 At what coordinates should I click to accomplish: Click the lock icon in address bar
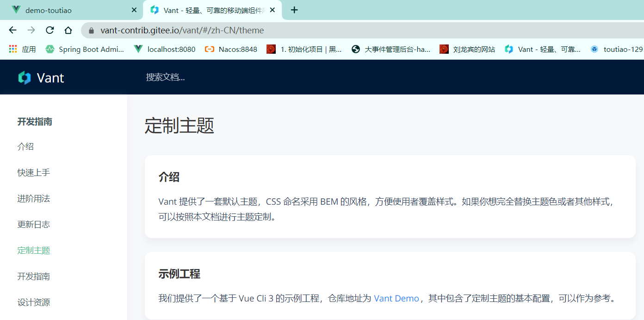91,31
